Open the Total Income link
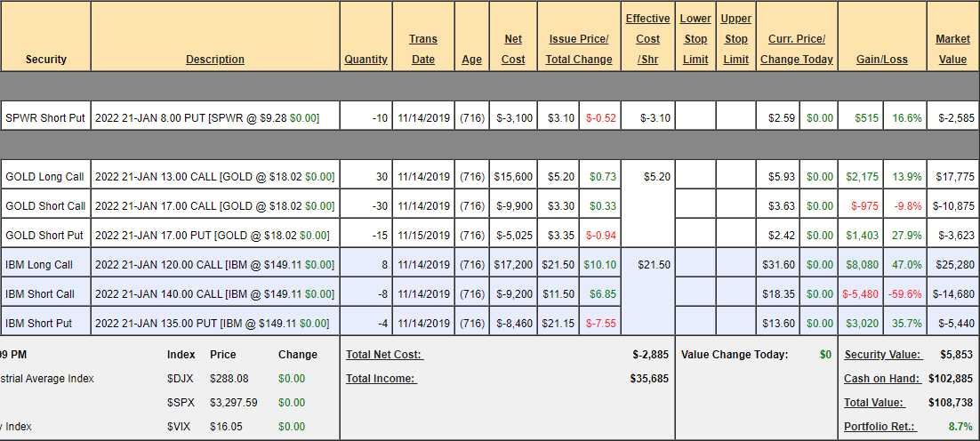This screenshot has height=441, width=980. 381,379
